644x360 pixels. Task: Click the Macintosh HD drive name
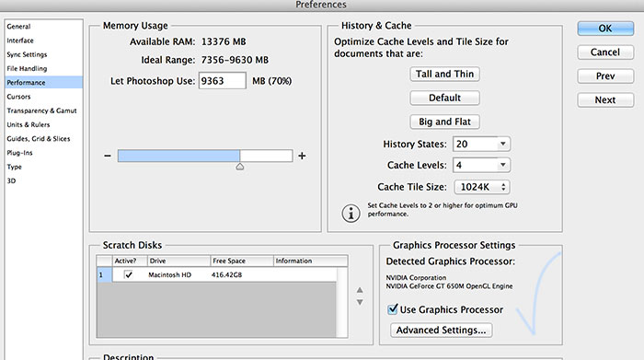tap(169, 275)
